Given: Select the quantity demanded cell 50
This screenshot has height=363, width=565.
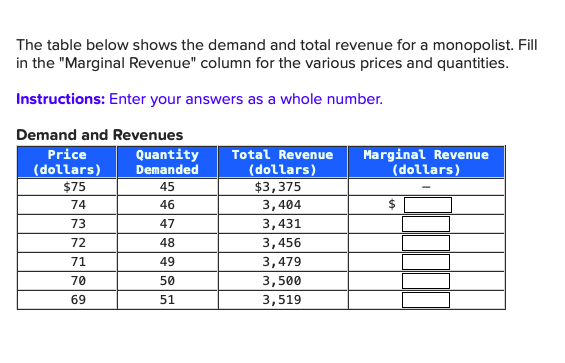Looking at the screenshot, I should pos(167,281).
